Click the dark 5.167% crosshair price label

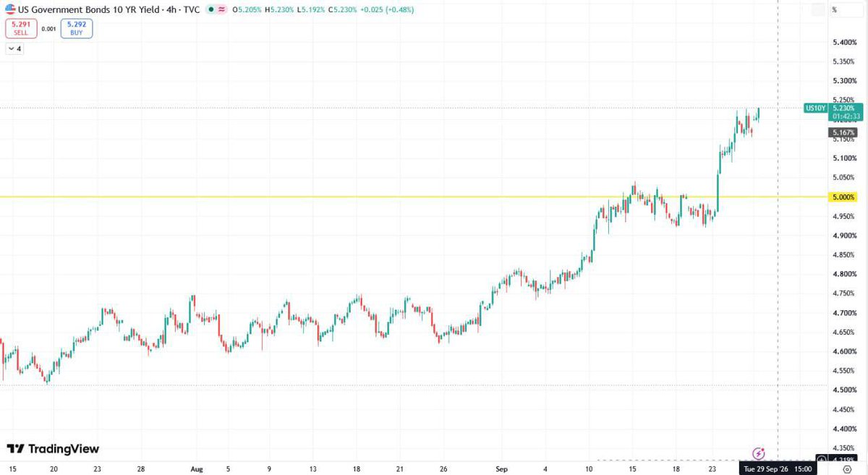[x=843, y=133]
